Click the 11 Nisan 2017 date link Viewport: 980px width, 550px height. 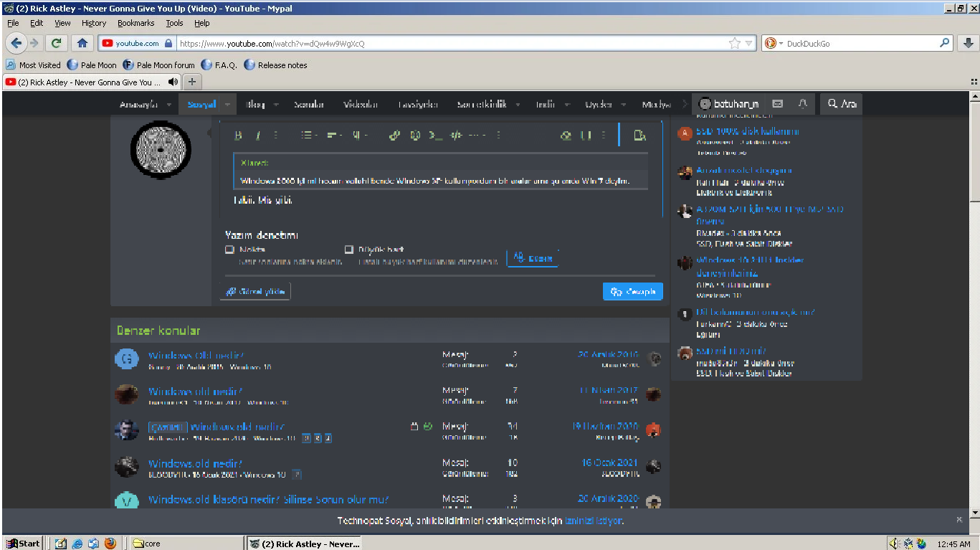pos(609,391)
